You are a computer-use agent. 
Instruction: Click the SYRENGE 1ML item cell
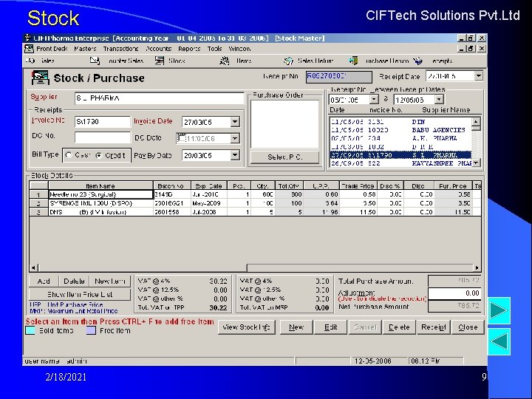(100, 203)
